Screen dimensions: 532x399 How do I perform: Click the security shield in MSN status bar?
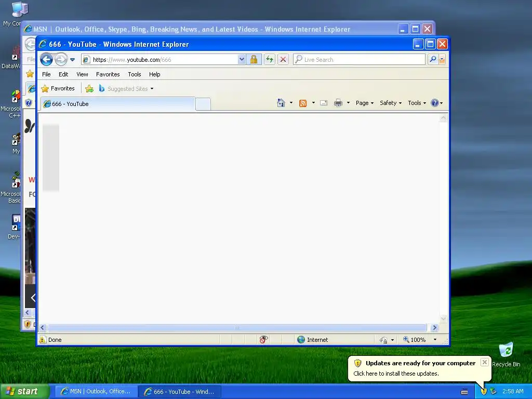(28, 324)
